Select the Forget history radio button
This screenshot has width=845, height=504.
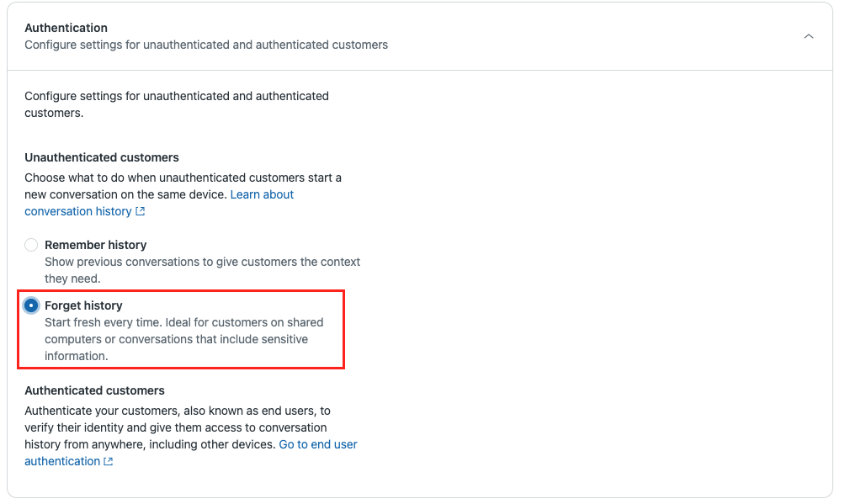31,305
